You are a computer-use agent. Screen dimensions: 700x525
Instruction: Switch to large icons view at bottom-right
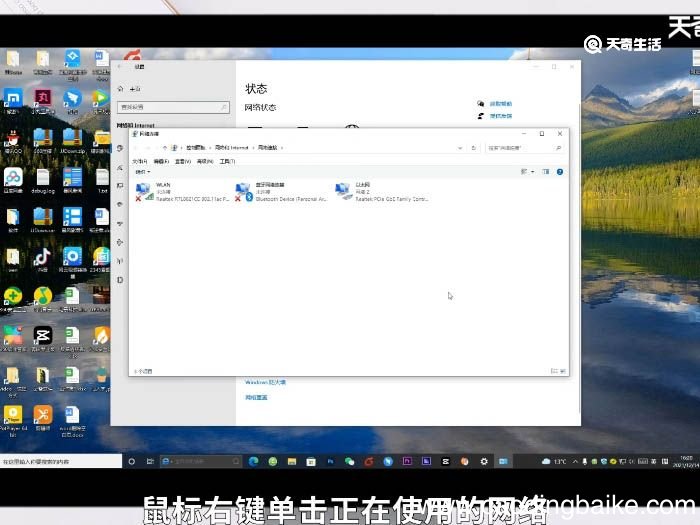(x=562, y=371)
